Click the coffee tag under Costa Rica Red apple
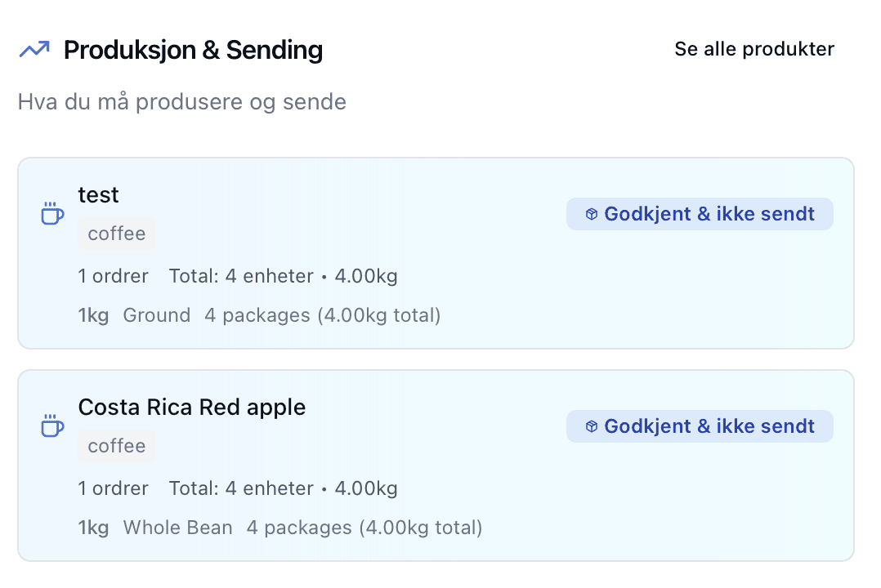Screen dimensions: 881x588 click(x=117, y=446)
